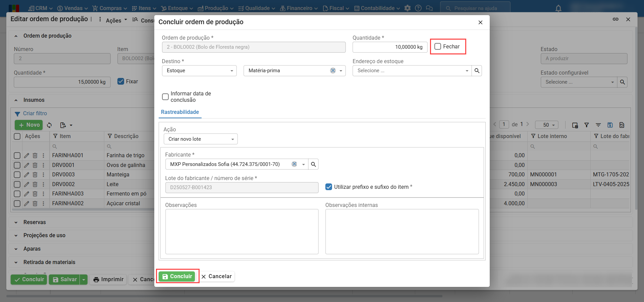Change page size dropdown showing 50
The height and width of the screenshot is (302, 644).
tap(547, 125)
